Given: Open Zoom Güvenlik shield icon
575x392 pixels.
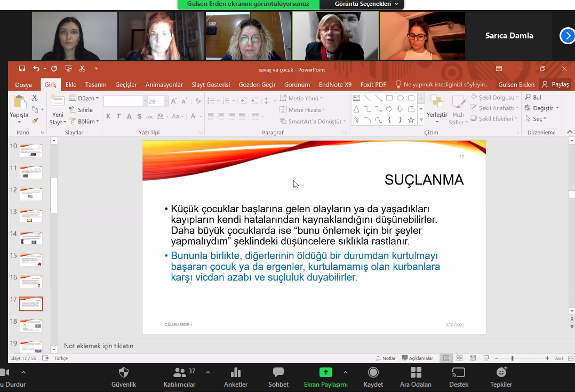Looking at the screenshot, I should [x=123, y=372].
